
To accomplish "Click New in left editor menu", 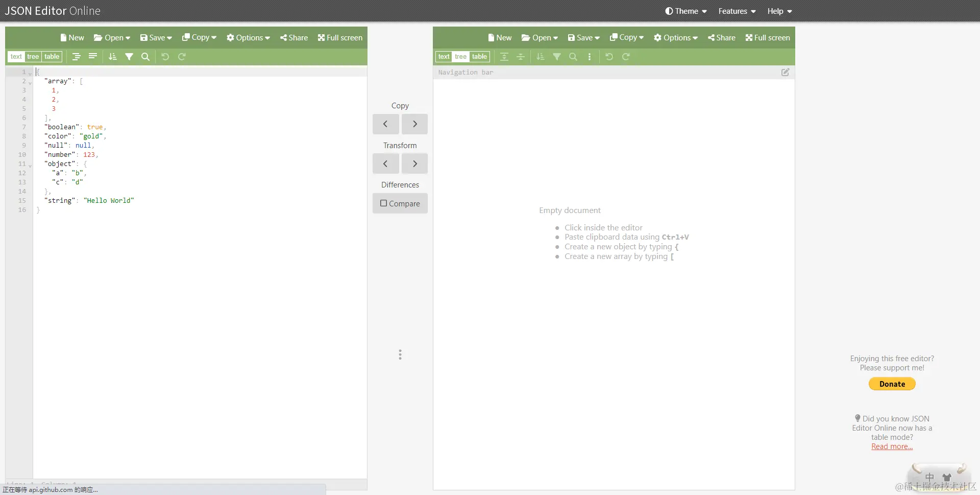I will tap(72, 38).
